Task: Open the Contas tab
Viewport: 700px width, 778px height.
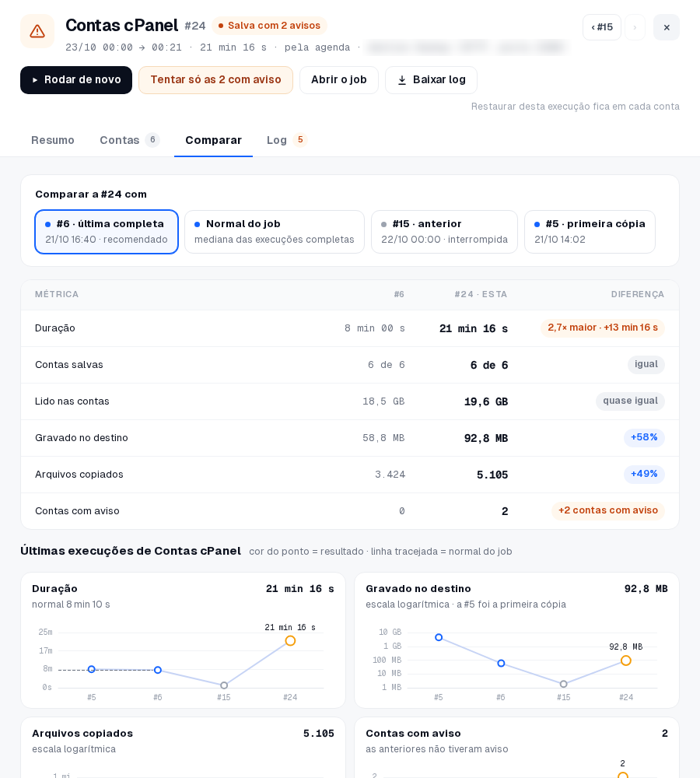Action: coord(129,140)
